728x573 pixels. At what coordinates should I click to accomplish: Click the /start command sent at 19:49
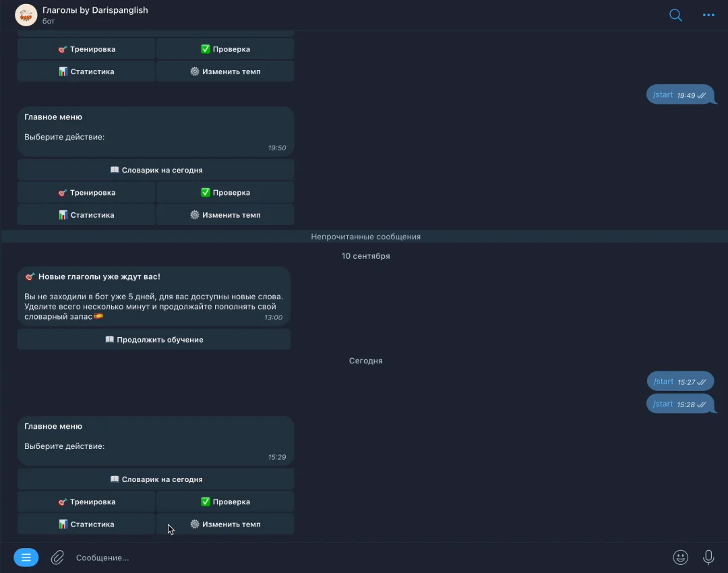(663, 95)
